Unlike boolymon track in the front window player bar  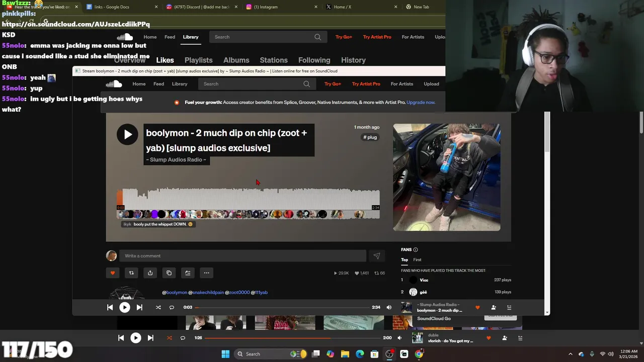point(477,307)
